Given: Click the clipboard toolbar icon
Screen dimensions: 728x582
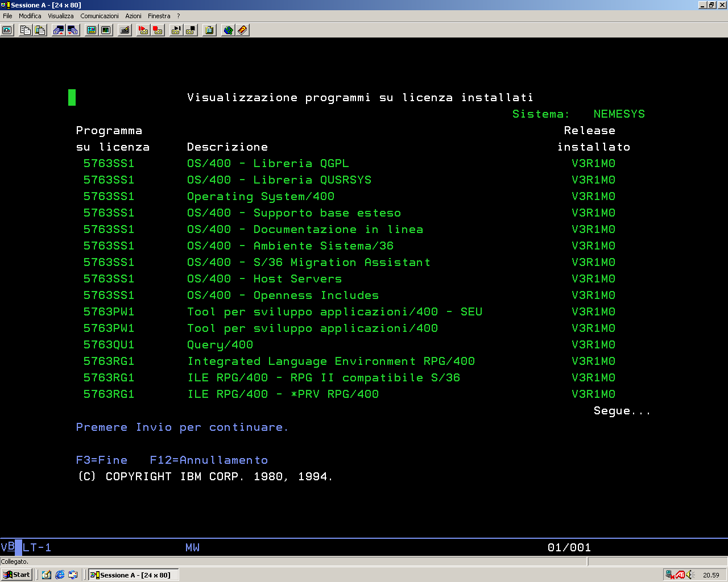Looking at the screenshot, I should [209, 30].
